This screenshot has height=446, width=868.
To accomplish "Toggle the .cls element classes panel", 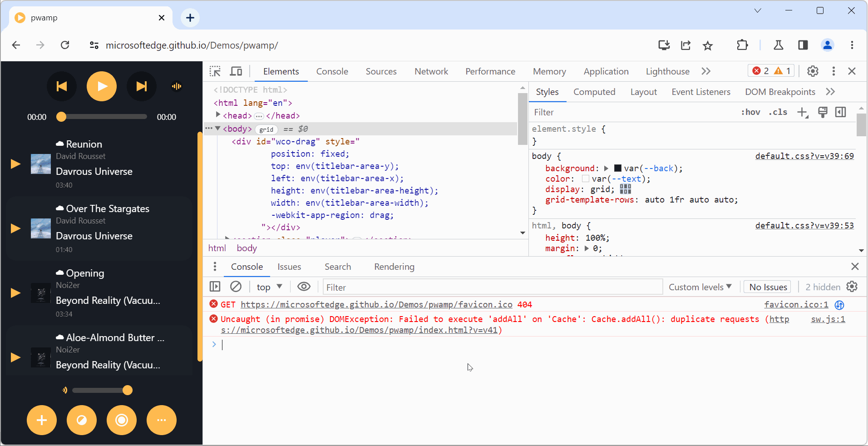I will pyautogui.click(x=778, y=112).
